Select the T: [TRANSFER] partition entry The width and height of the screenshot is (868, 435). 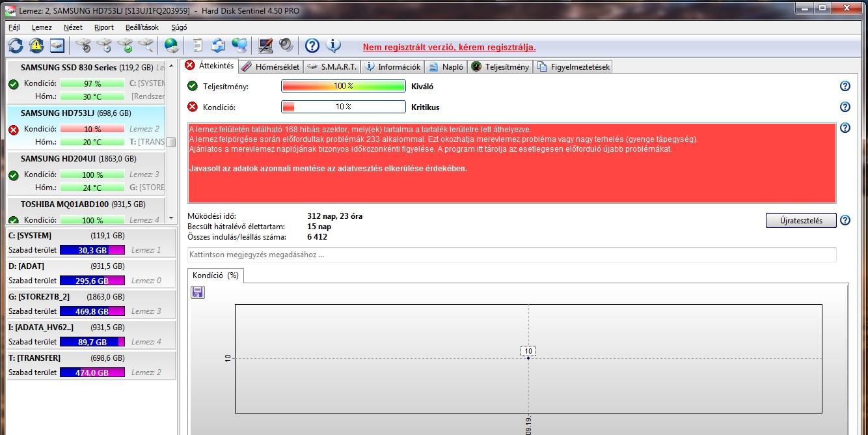(91, 365)
